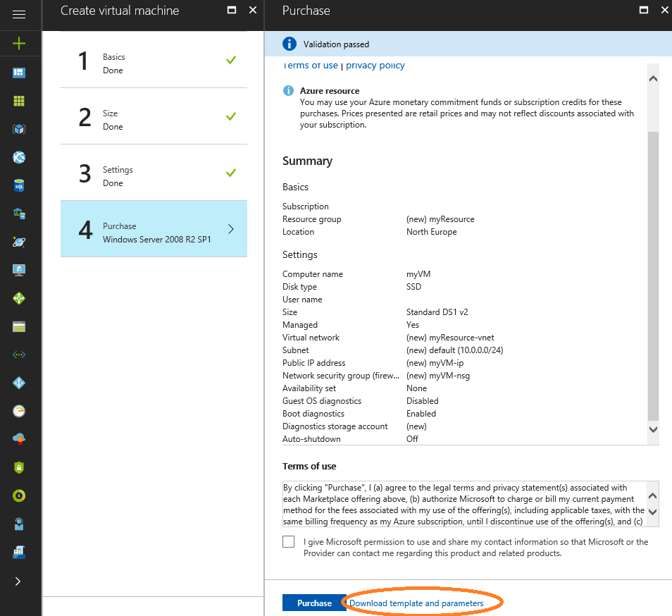Click the '(new) myResource' resource group value
The width and height of the screenshot is (672, 616).
(440, 219)
